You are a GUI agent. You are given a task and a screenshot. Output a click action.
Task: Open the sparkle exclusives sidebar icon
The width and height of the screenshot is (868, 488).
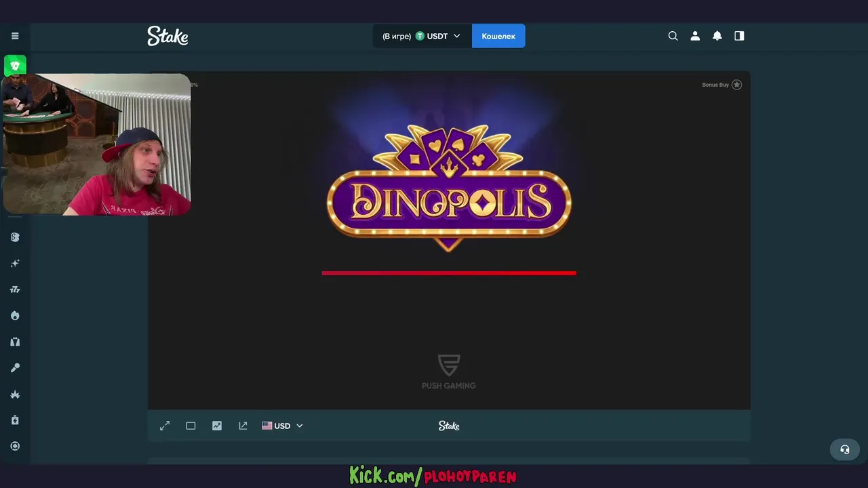point(15,263)
